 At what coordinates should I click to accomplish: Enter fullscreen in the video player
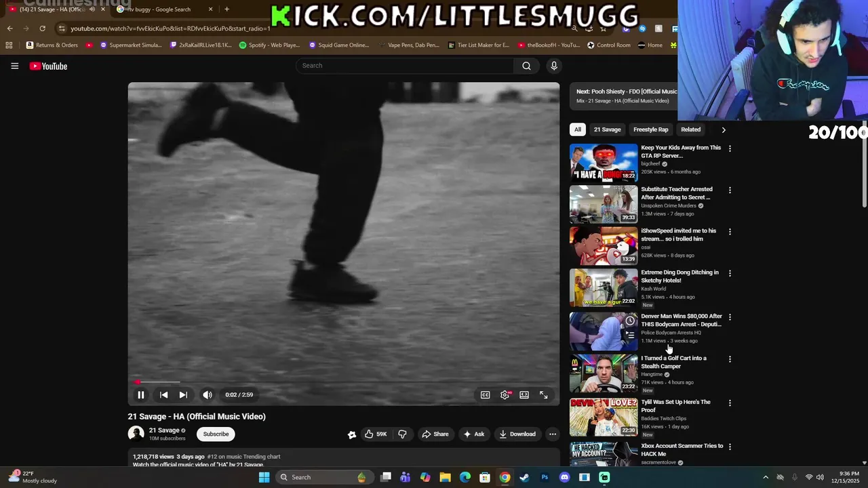tap(544, 394)
